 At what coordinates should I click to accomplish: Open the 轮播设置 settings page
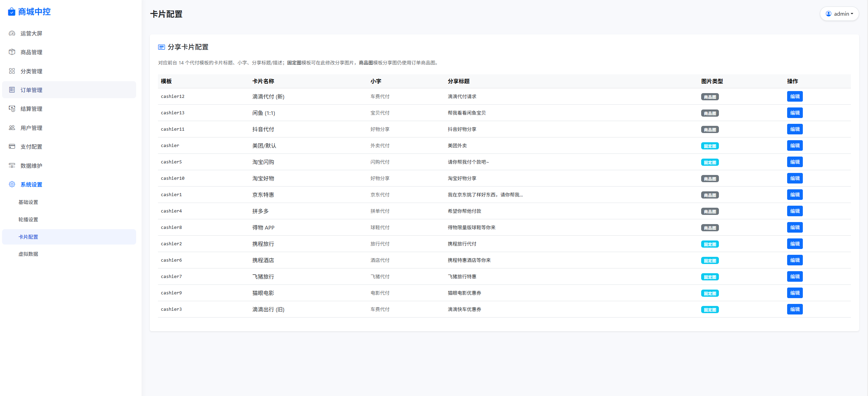coord(28,219)
